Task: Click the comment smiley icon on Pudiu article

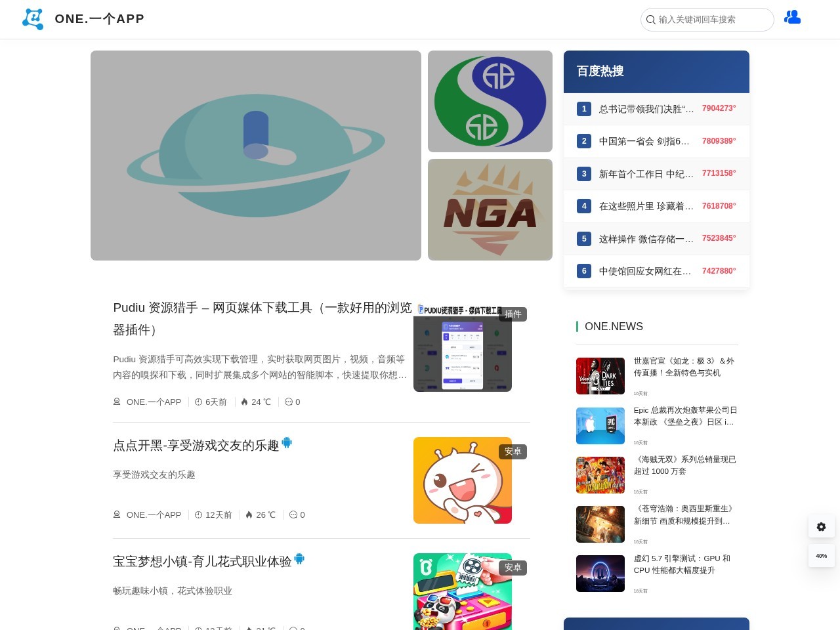Action: click(287, 402)
